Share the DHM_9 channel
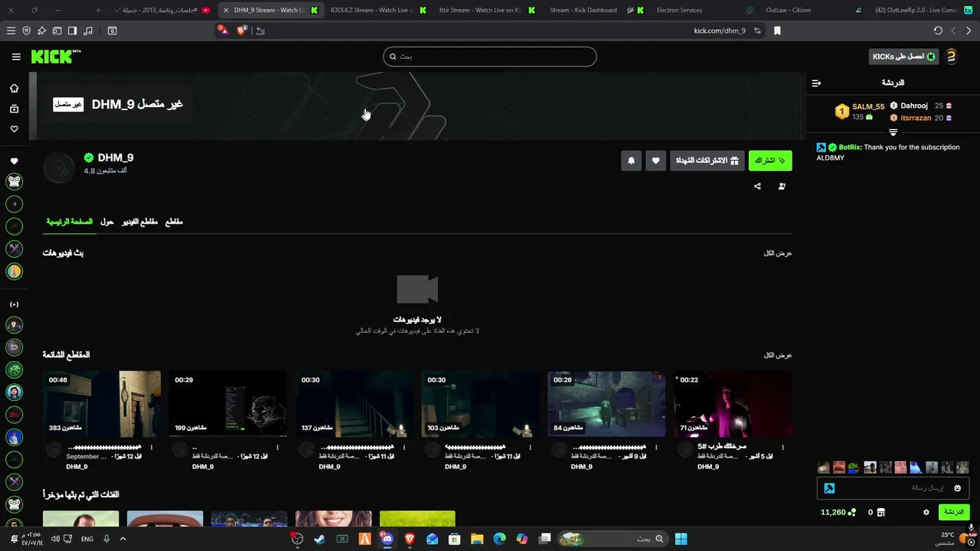The height and width of the screenshot is (551, 980). 757,186
